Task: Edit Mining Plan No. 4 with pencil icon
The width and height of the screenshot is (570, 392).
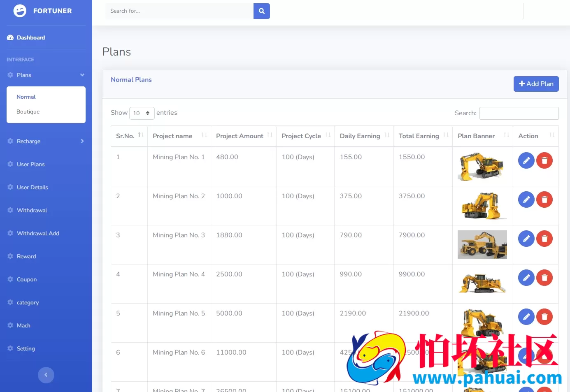Action: click(526, 278)
